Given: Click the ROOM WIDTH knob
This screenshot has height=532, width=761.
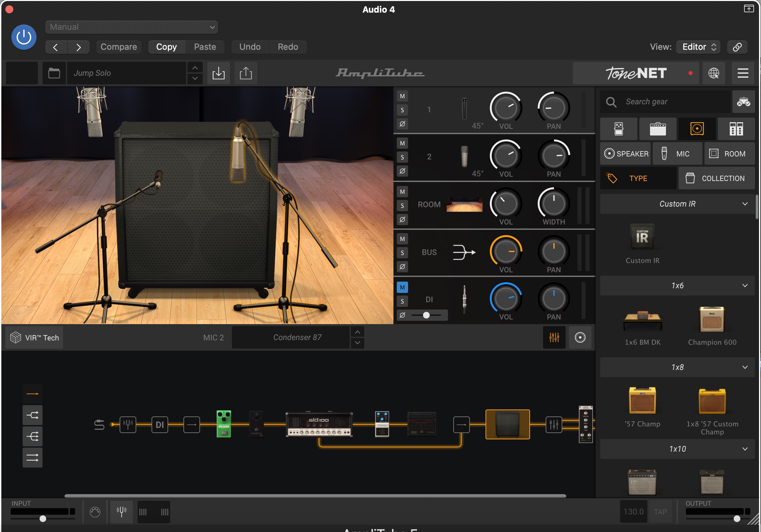Looking at the screenshot, I should tap(554, 204).
